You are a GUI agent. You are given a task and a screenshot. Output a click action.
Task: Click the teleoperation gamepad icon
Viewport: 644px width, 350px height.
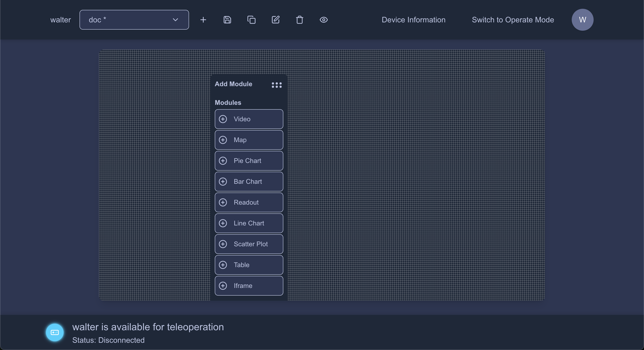pyautogui.click(x=55, y=332)
